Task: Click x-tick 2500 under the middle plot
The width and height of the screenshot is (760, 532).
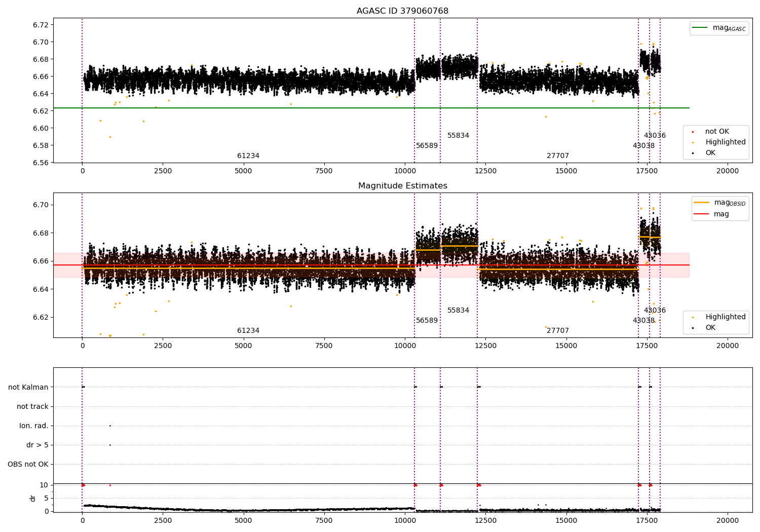Action: click(163, 346)
